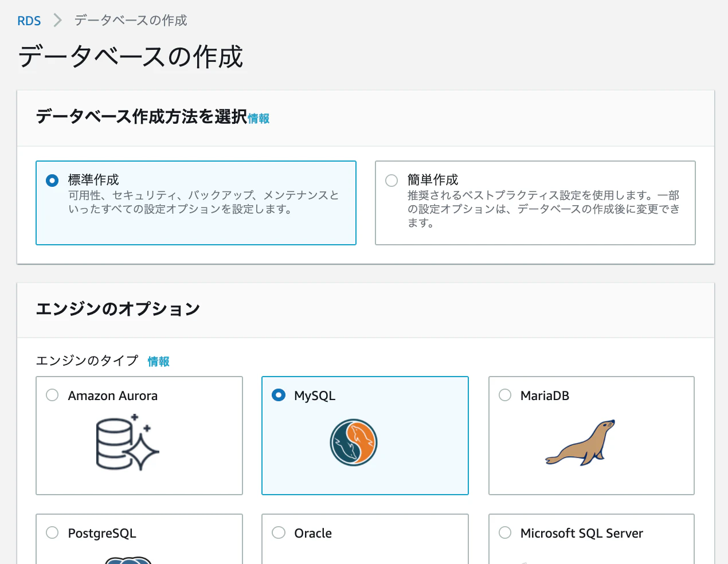Click the MySQL dolphin logo icon
Screen dimensions: 728x564
354,442
